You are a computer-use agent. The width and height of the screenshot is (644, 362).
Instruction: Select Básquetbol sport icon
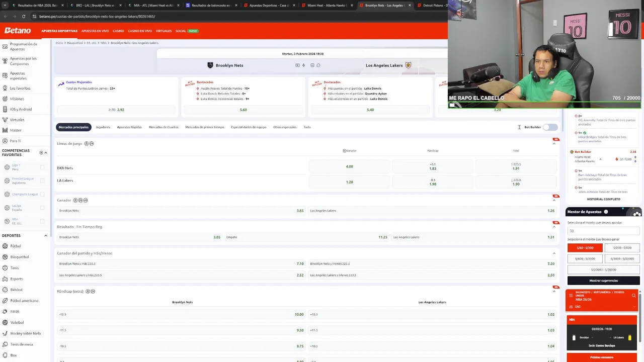click(x=5, y=257)
